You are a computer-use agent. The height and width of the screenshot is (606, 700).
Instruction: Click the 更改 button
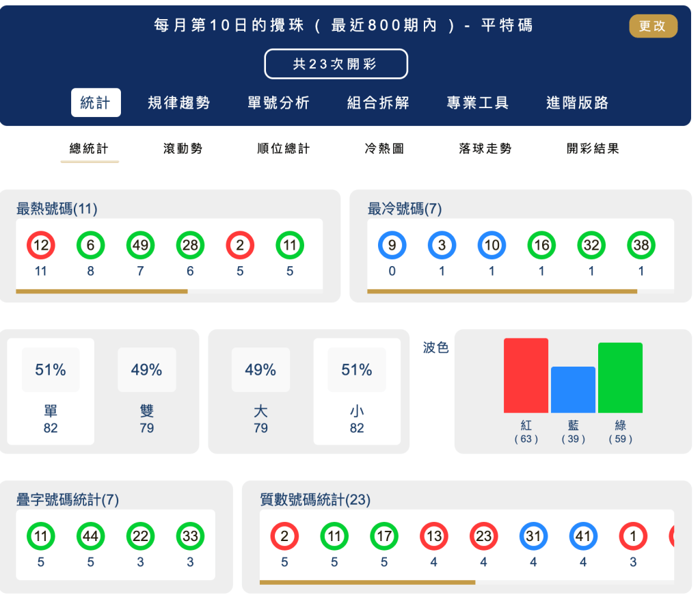pyautogui.click(x=653, y=25)
